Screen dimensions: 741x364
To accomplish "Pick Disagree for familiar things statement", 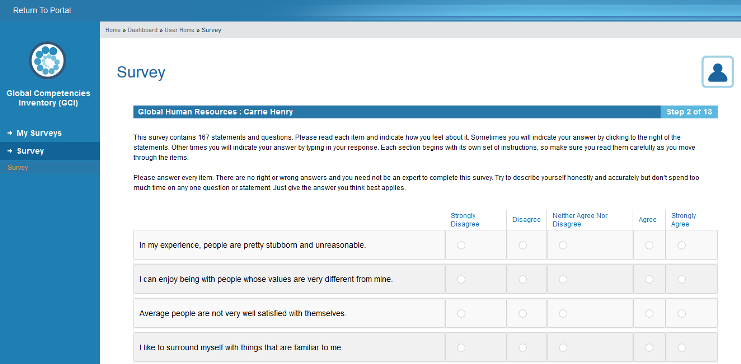I will (523, 347).
